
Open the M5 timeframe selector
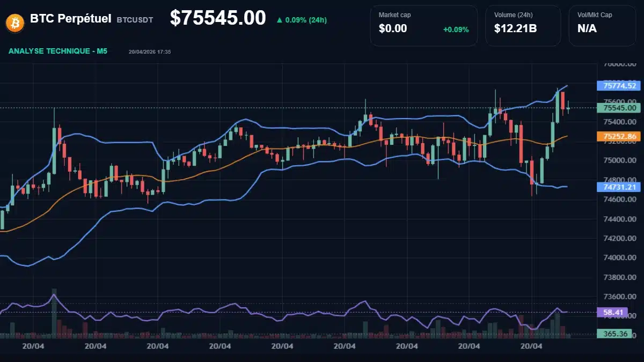click(x=102, y=51)
